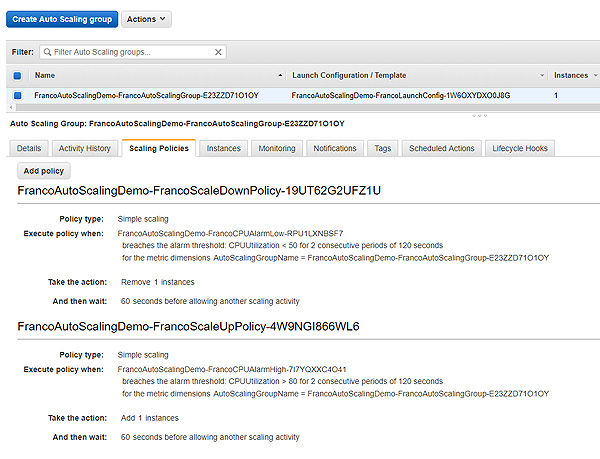Expand the Instances column dropdown arrow
600x459 pixels.
(x=596, y=75)
